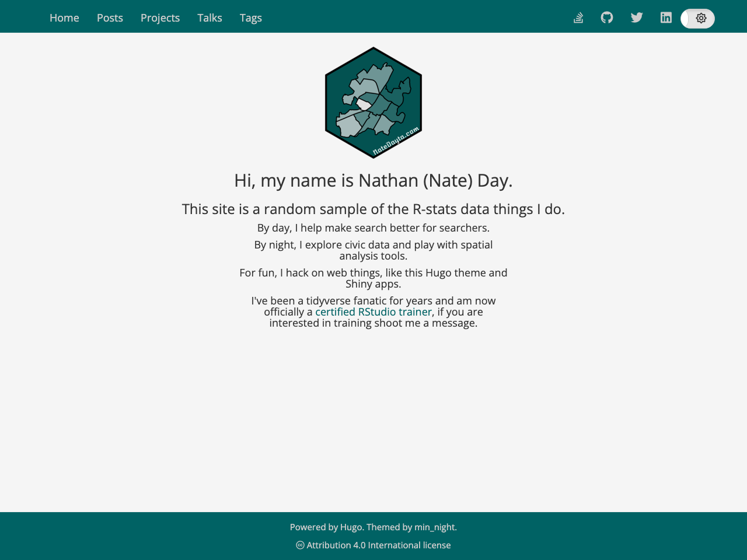Open the Hugo link in the footer
747x560 pixels.
click(351, 527)
